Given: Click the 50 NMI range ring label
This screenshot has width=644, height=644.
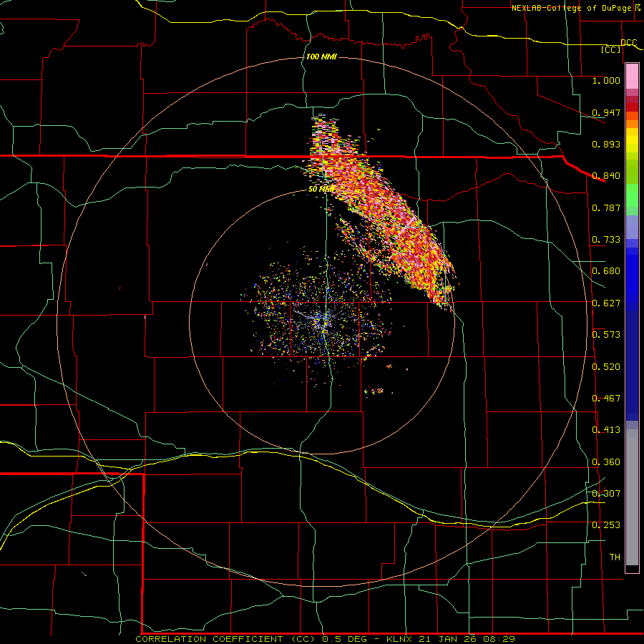Looking at the screenshot, I should tap(321, 190).
